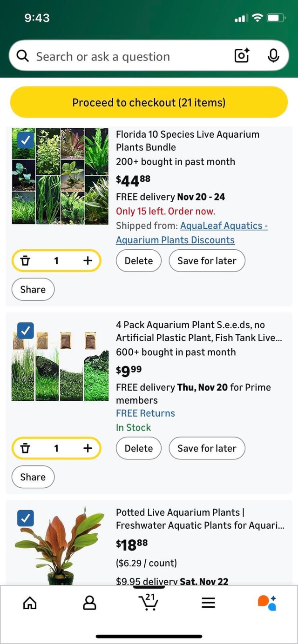Proceed to checkout with 21 items
The width and height of the screenshot is (298, 644).
149,102
